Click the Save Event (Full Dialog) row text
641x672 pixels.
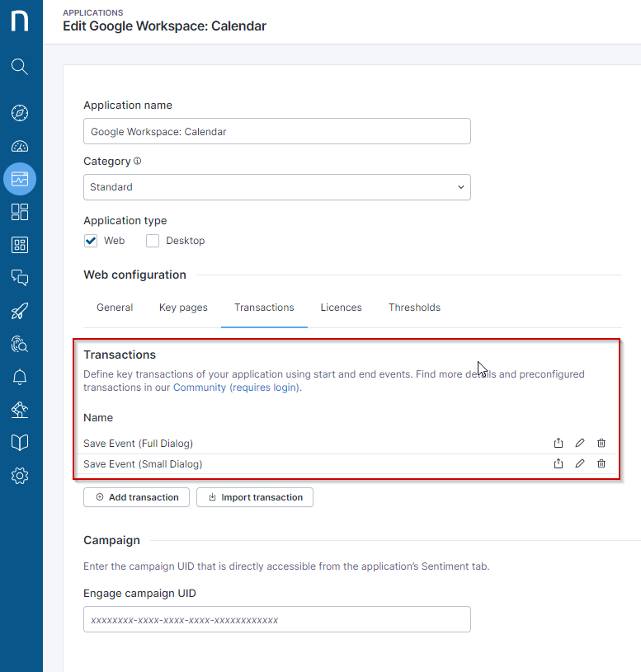pos(138,443)
